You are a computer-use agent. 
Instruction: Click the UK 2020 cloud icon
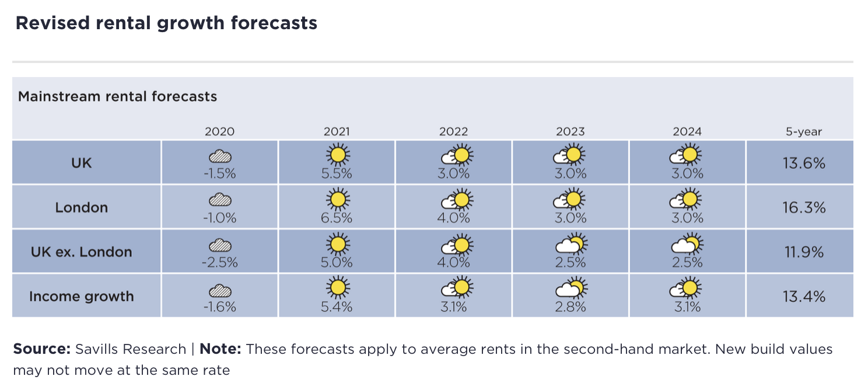(220, 156)
